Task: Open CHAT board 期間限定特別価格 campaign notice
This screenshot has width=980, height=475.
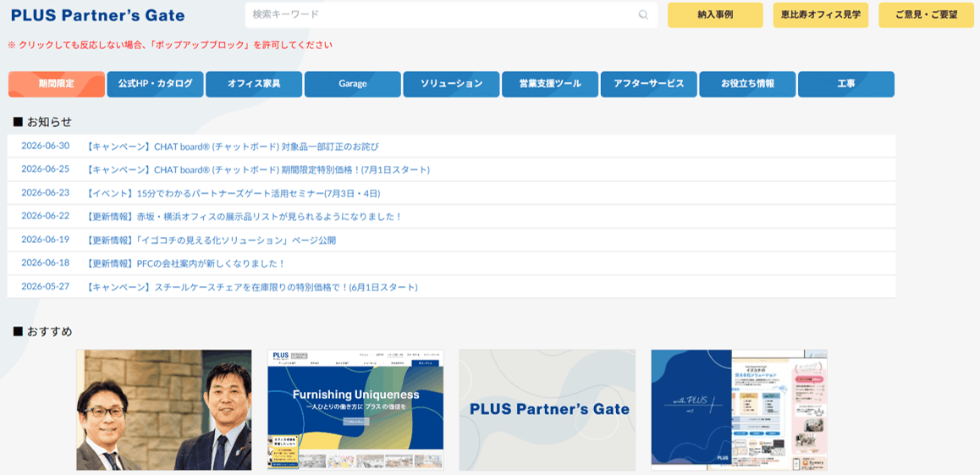Action: click(x=258, y=169)
